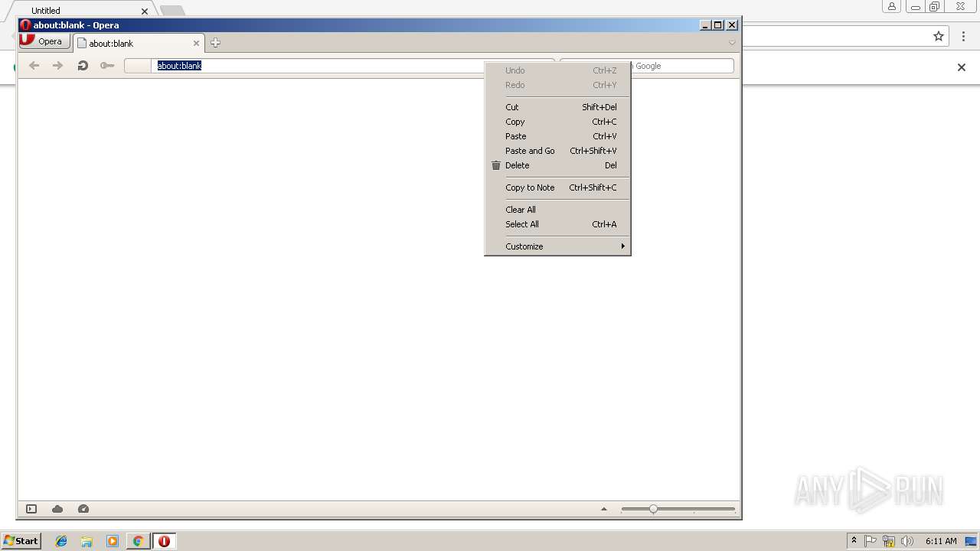Click the greyed Undo menu entry
This screenshot has width=980, height=551.
click(x=557, y=70)
